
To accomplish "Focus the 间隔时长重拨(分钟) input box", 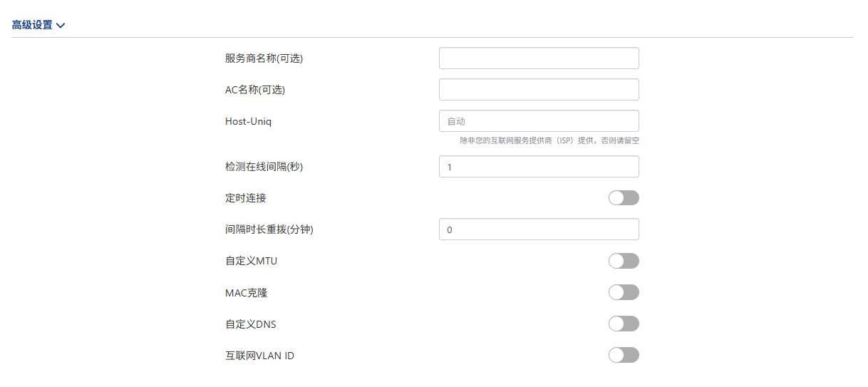I will coord(539,229).
